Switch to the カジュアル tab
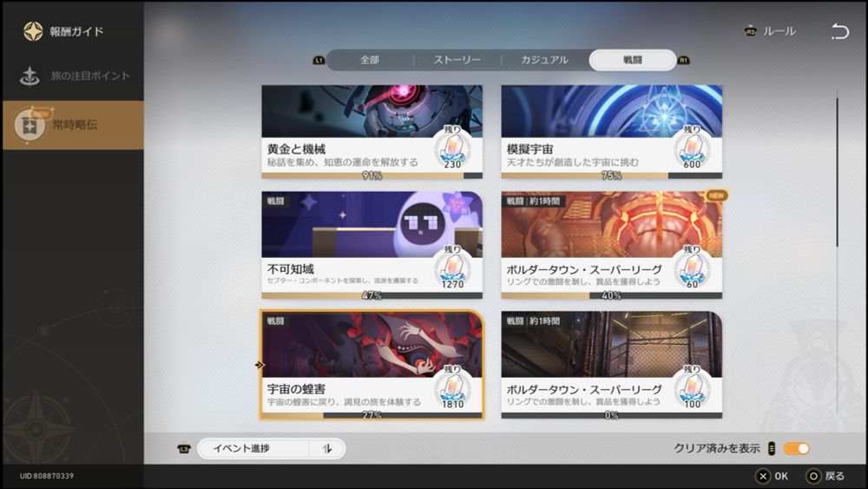Image resolution: width=868 pixels, height=489 pixels. pos(545,60)
